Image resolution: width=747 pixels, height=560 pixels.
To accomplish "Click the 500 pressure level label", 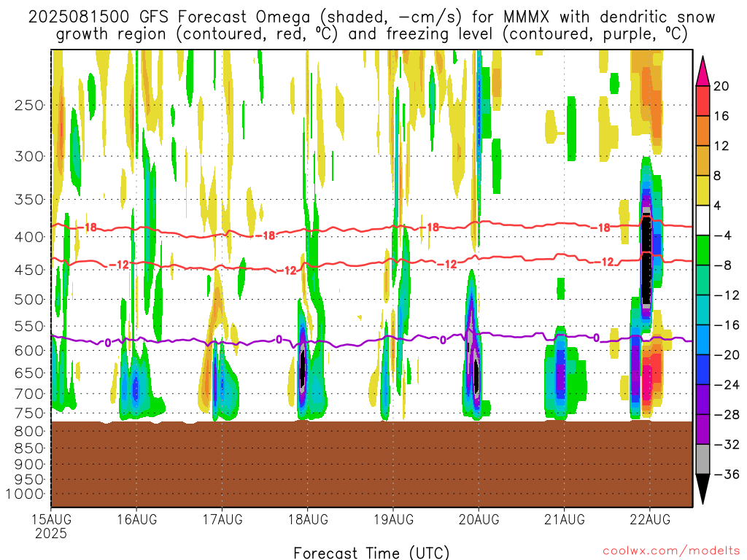I will pyautogui.click(x=29, y=300).
